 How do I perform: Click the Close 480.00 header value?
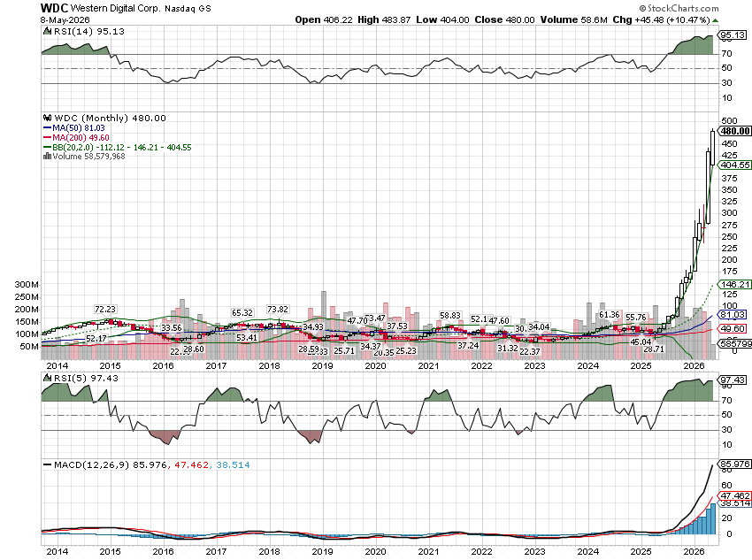point(504,19)
